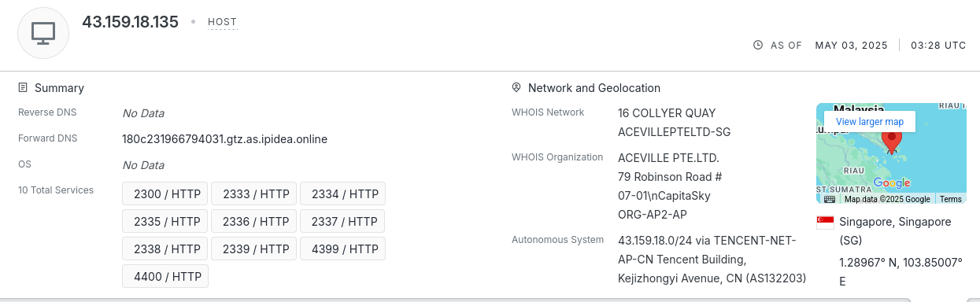Viewport: 980px width, 302px height.
Task: Click Map data ©2025 Google attribution
Action: point(887,199)
